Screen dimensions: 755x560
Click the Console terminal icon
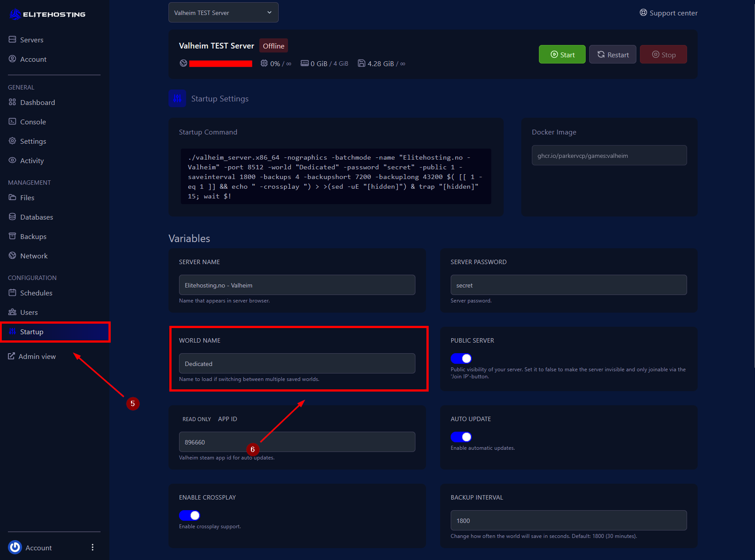[12, 122]
